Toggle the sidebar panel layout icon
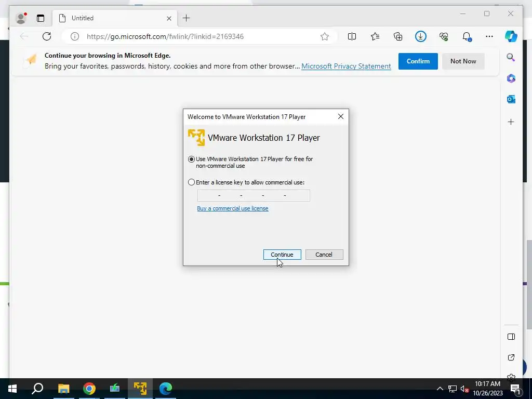Image resolution: width=532 pixels, height=399 pixels. (x=511, y=337)
